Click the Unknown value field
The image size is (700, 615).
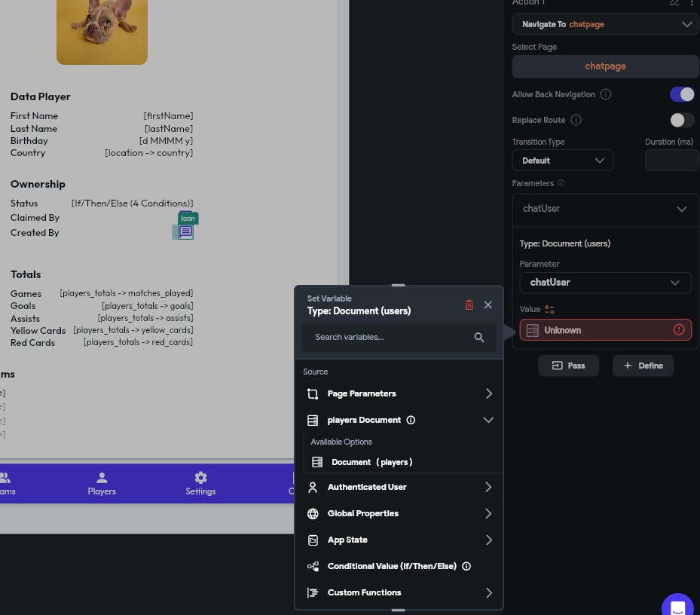pyautogui.click(x=605, y=330)
